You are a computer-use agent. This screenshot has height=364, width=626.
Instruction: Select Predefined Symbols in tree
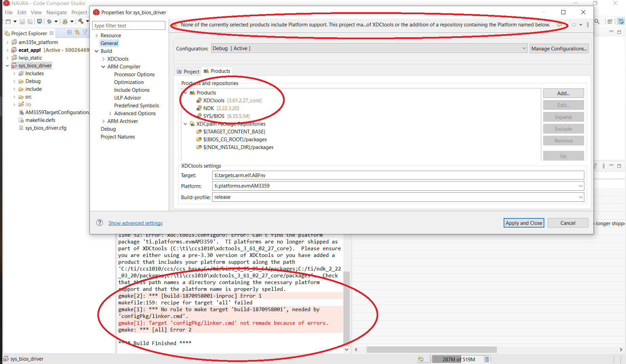(137, 106)
